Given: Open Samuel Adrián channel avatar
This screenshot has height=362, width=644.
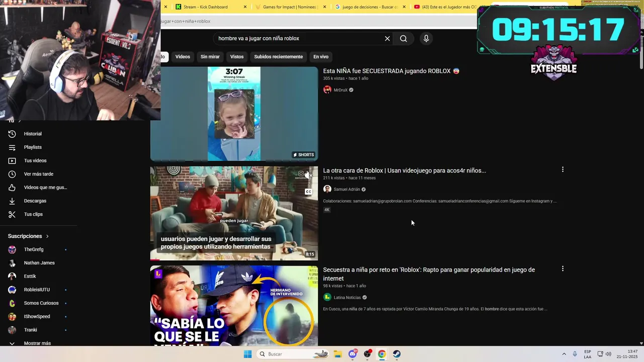Looking at the screenshot, I should (327, 190).
